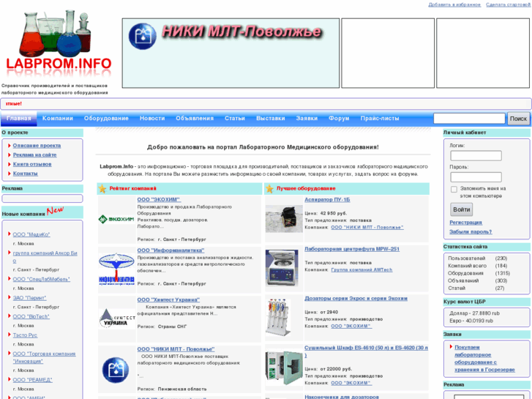The height and width of the screenshot is (399, 532).
Task: Click the Пароль input field
Action: pos(476,177)
